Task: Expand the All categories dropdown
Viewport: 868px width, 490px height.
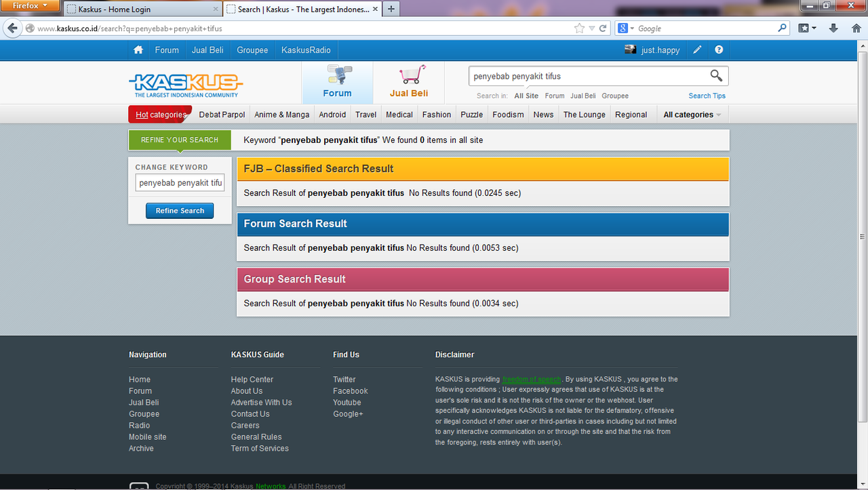Action: pyautogui.click(x=692, y=115)
